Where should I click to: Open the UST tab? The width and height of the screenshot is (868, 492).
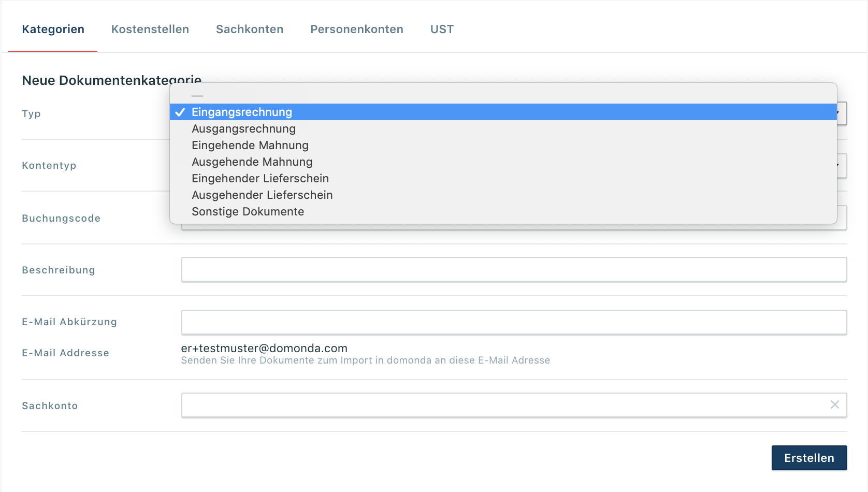coord(441,29)
